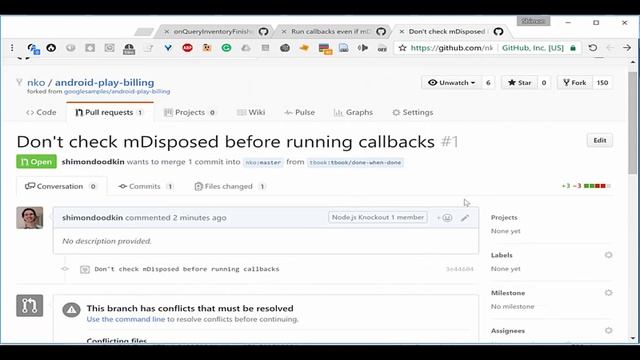This screenshot has width=640, height=360.
Task: Close the onQueryInventoryFinish tab
Action: pos(167,31)
